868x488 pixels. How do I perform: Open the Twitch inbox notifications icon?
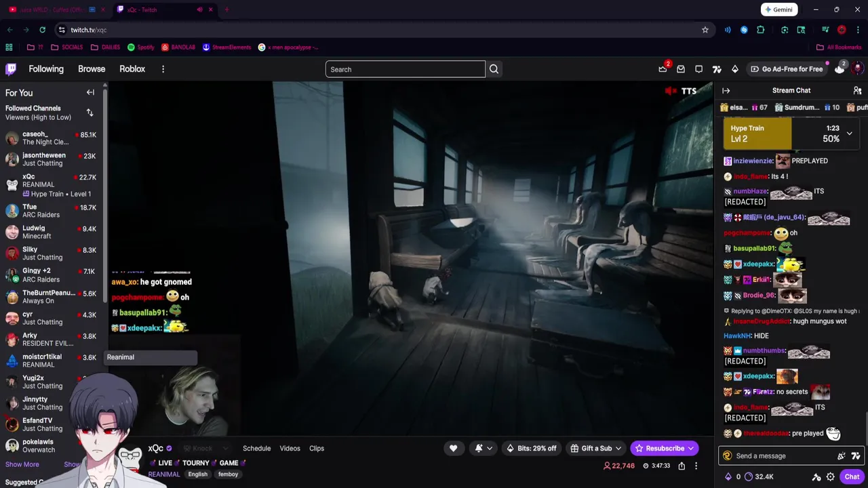coord(681,69)
